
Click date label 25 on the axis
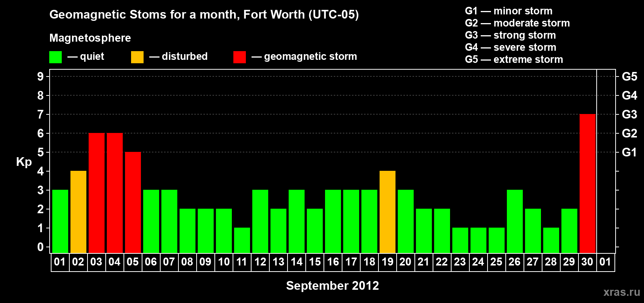click(x=496, y=262)
